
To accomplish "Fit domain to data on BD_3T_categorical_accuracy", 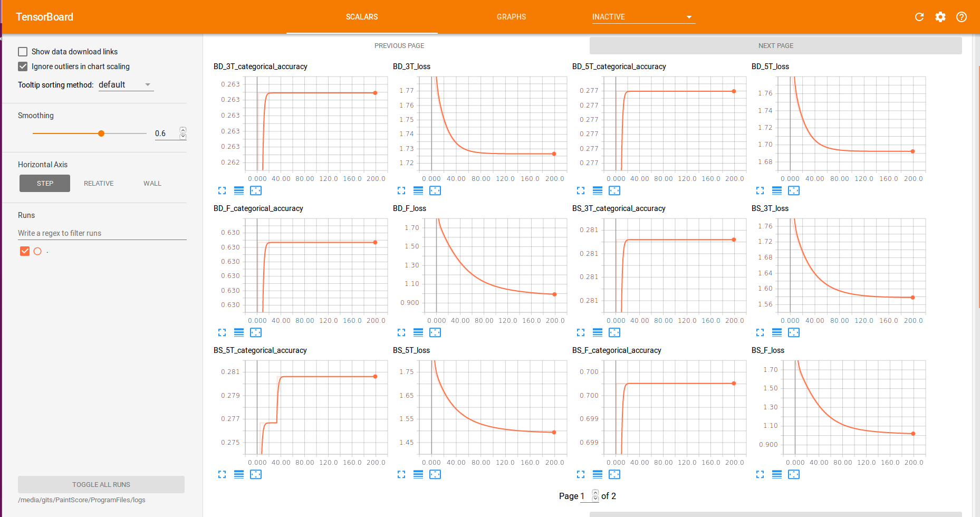I will click(x=256, y=190).
